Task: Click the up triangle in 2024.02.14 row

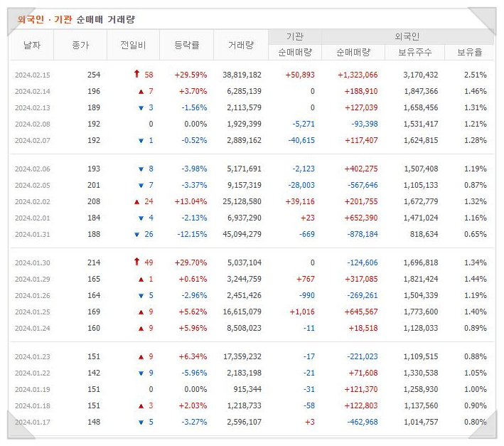Action: click(x=141, y=92)
